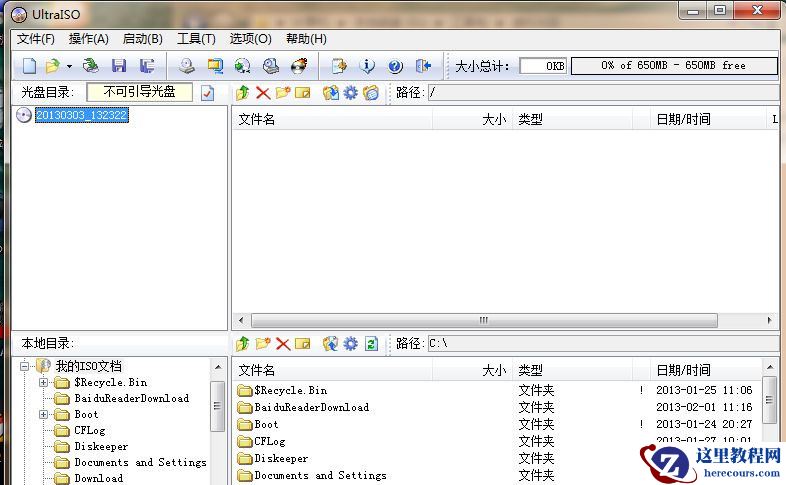Click the blue gear icon in disc directory toolbar
Screen dimensions: 786x485
[350, 93]
